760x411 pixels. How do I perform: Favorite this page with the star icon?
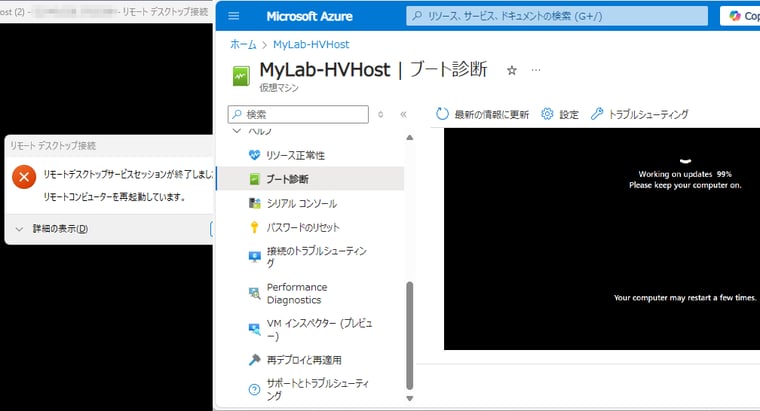(x=511, y=71)
